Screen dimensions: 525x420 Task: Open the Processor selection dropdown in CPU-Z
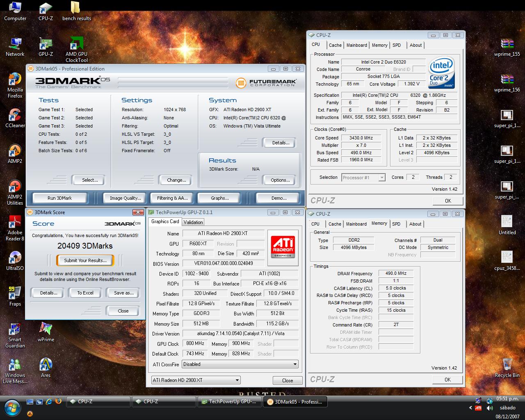pos(363,178)
